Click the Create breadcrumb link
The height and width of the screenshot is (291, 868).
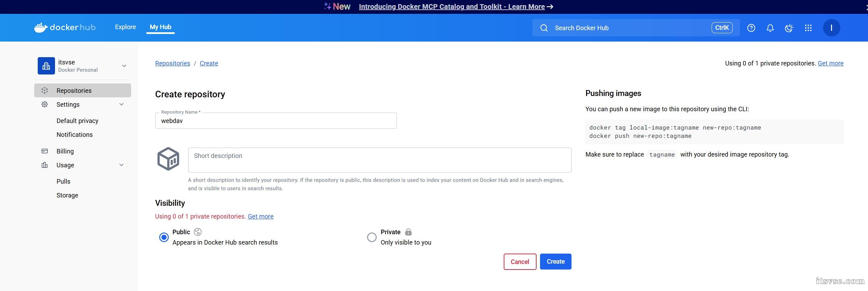tap(209, 63)
